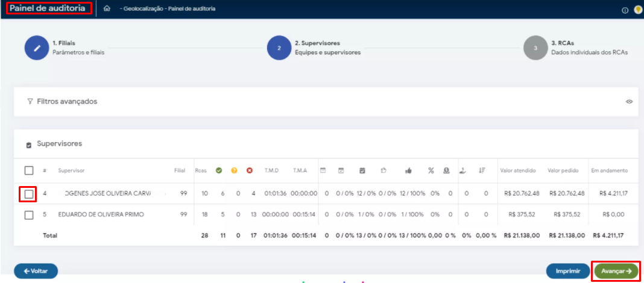Click the Geolocalização - Painel de auditoria breadcrumb
Image resolution: width=644 pixels, height=283 pixels.
click(x=167, y=8)
